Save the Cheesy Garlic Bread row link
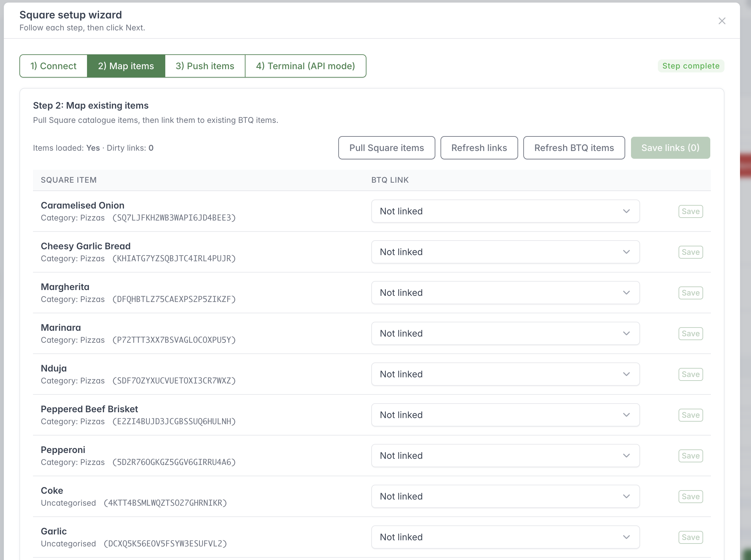751x560 pixels. tap(691, 252)
